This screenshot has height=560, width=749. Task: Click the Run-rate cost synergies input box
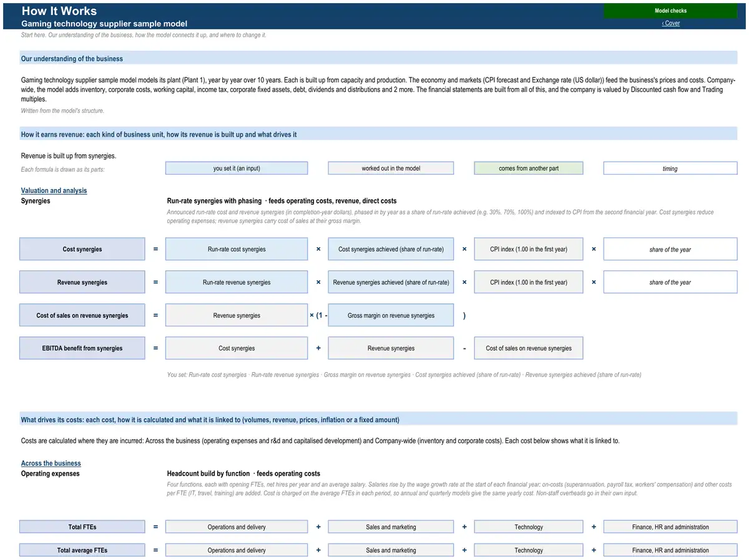[x=237, y=249]
